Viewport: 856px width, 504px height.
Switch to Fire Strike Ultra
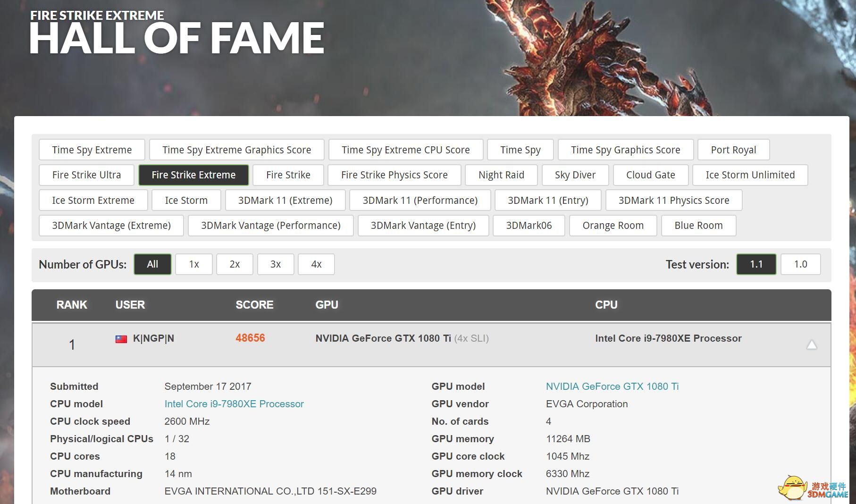click(x=87, y=175)
